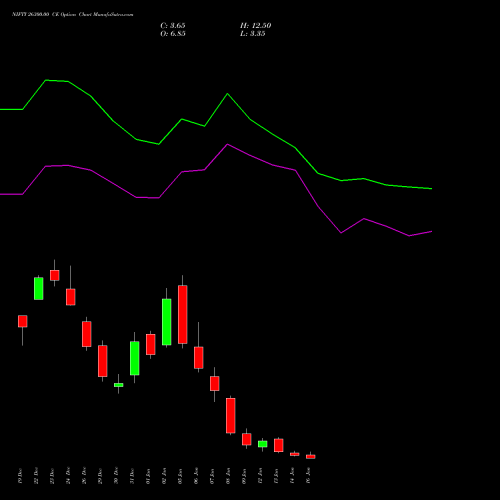Click the red 08 Jan candlestick
Image resolution: width=500 pixels, height=500 pixels.
(231, 416)
